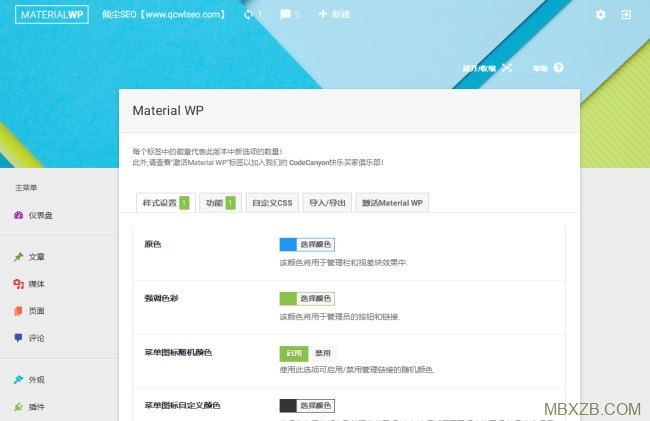Open settings gear icon at top right
Image resolution: width=650 pixels, height=421 pixels.
click(x=600, y=15)
